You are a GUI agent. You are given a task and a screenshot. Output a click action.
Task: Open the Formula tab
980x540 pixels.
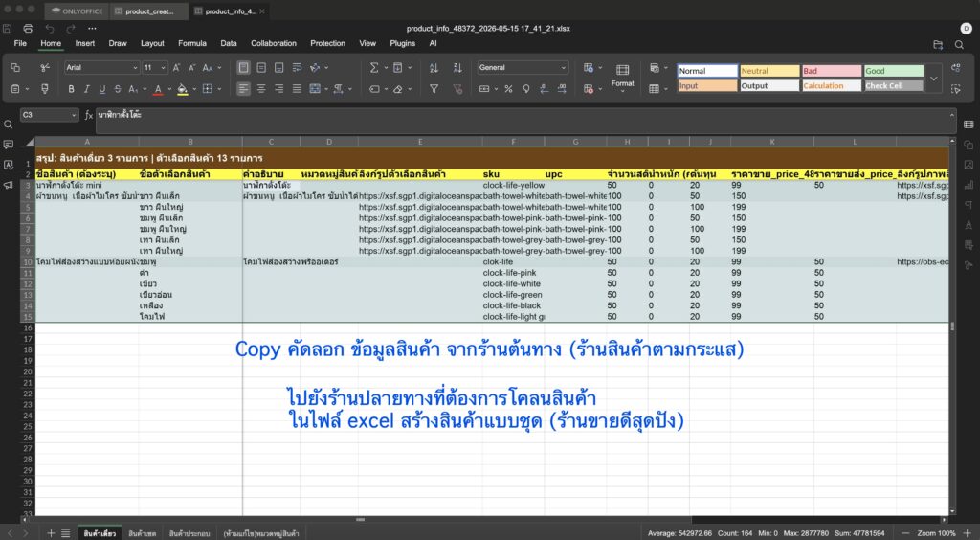tap(191, 44)
